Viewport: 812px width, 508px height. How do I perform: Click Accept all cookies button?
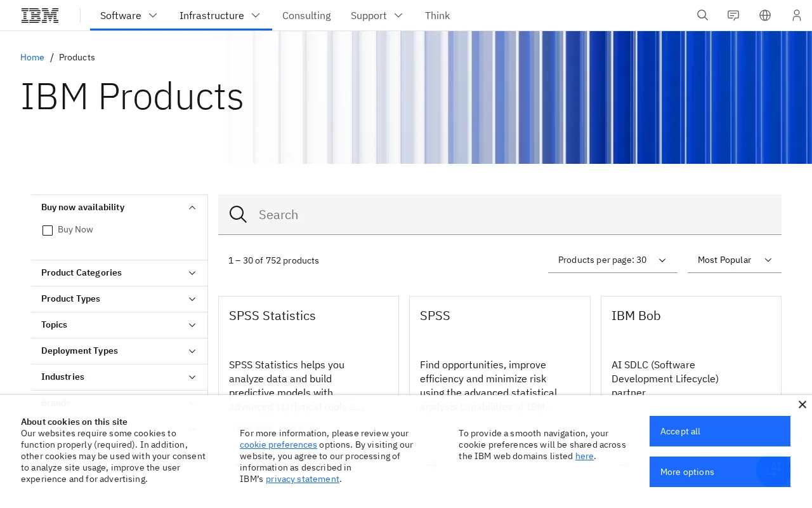(720, 431)
